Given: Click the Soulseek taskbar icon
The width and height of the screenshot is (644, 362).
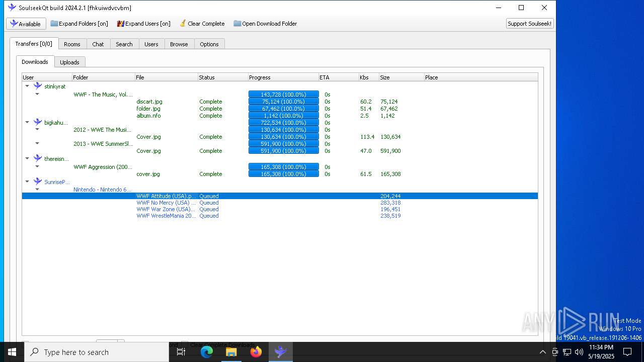Looking at the screenshot, I should pyautogui.click(x=281, y=352).
